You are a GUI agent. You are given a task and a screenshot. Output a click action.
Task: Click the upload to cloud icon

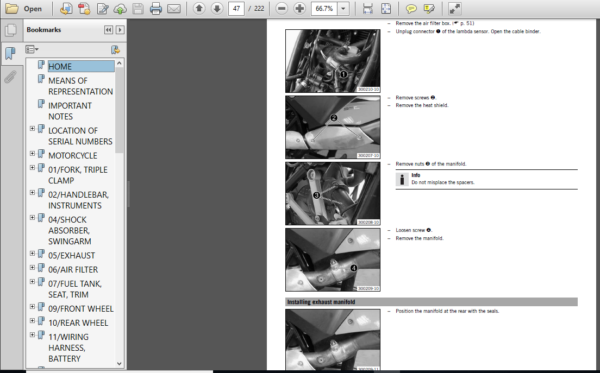[120, 8]
